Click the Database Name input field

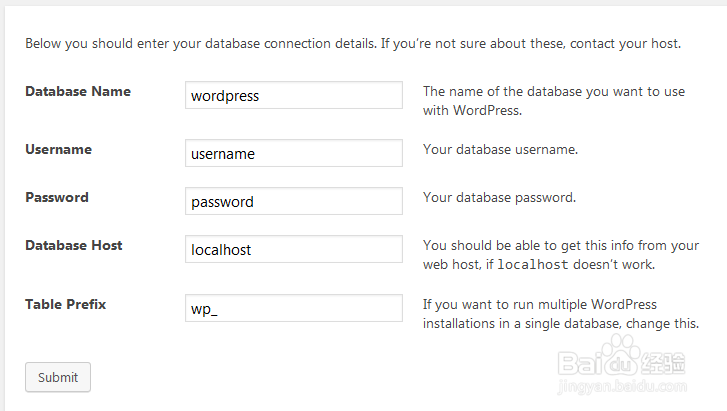click(294, 96)
